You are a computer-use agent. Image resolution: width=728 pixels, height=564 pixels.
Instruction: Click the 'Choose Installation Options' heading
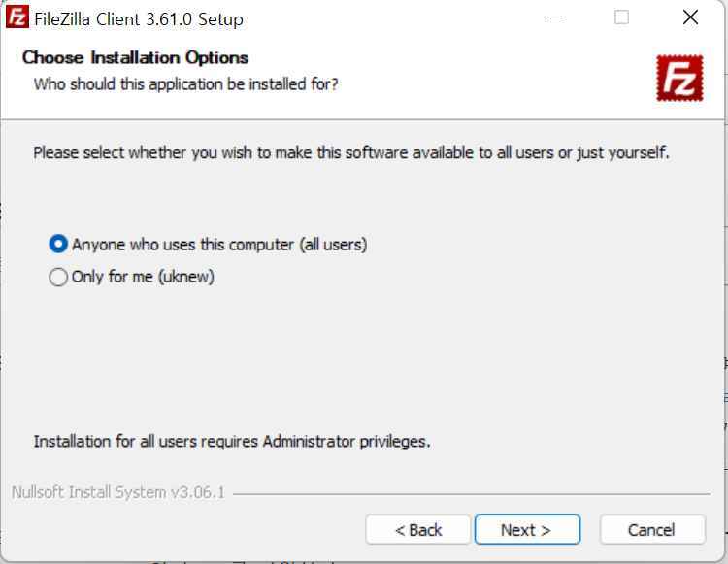135,58
